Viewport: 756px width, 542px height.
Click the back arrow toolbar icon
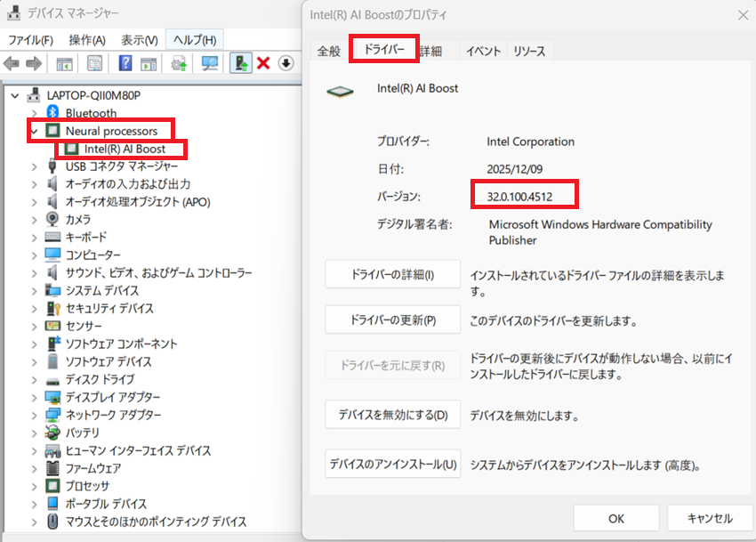coord(12,63)
